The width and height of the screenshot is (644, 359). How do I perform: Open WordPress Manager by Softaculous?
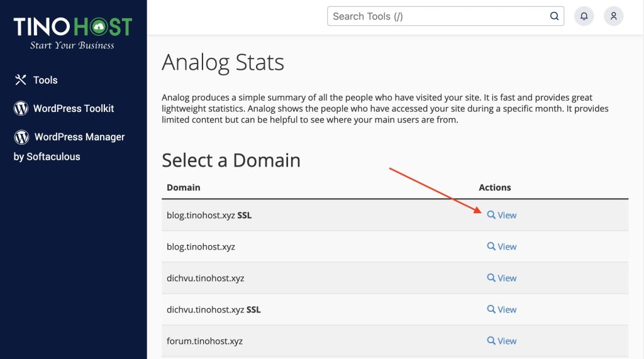tap(69, 146)
